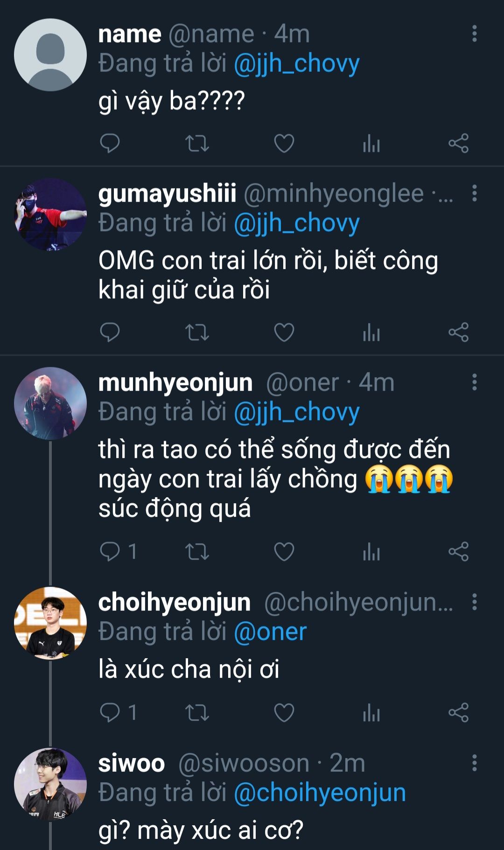Viewport: 504px width, 850px height.
Task: View analytics for gumayushiii's tweet
Action: pos(371,333)
